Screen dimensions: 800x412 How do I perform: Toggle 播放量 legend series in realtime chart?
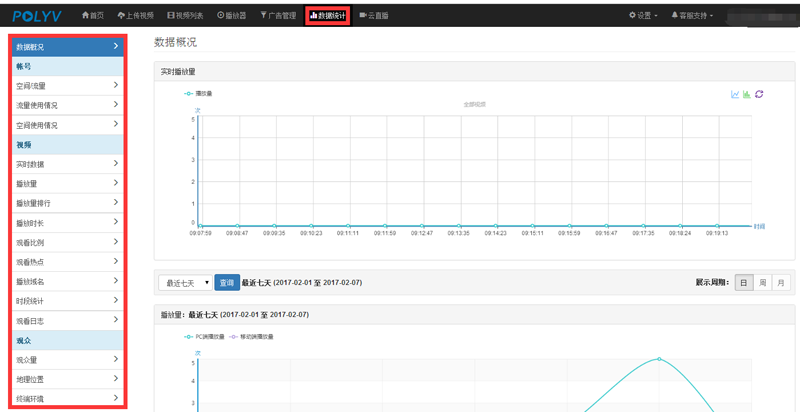pos(198,94)
